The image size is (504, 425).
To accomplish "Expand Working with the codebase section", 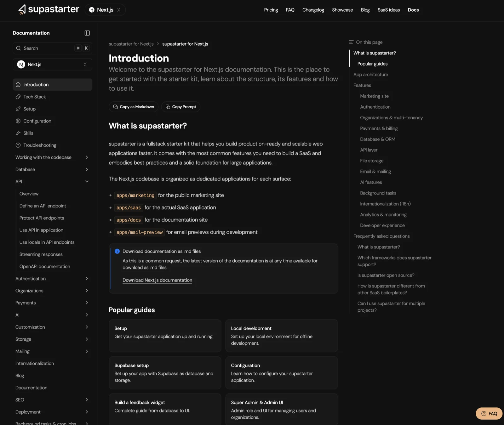I will point(52,157).
